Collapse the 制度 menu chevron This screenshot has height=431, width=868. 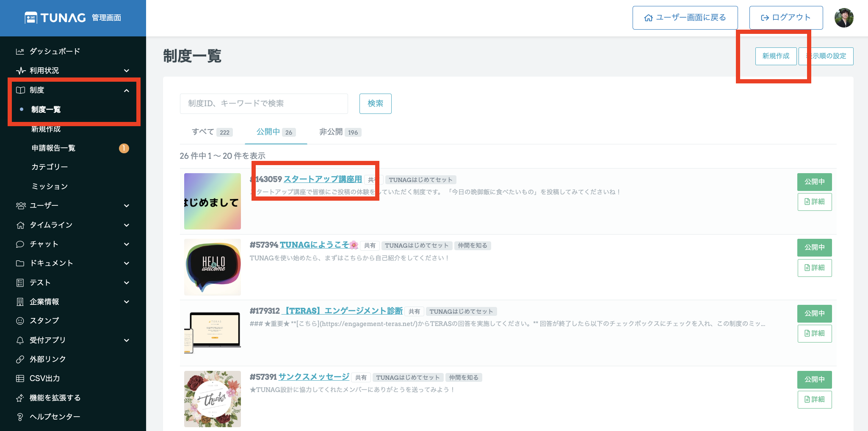coord(126,90)
